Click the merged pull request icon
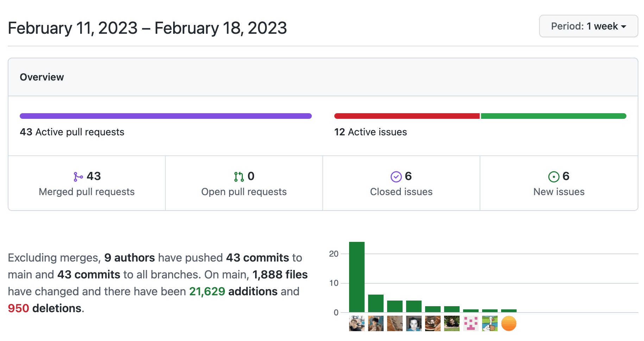Image resolution: width=644 pixels, height=341 pixels. pos(78,176)
